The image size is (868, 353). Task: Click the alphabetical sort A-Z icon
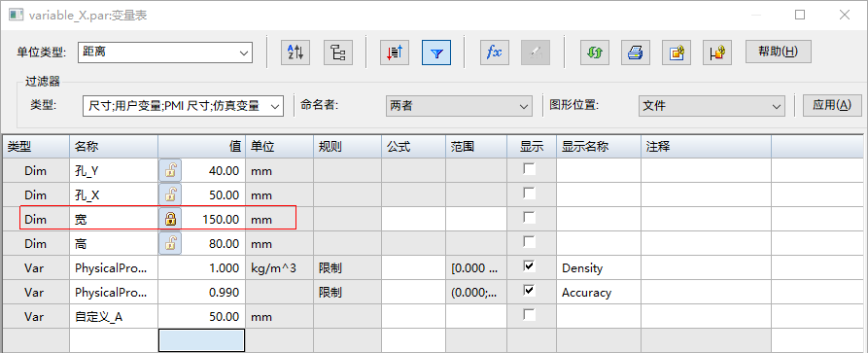point(295,53)
